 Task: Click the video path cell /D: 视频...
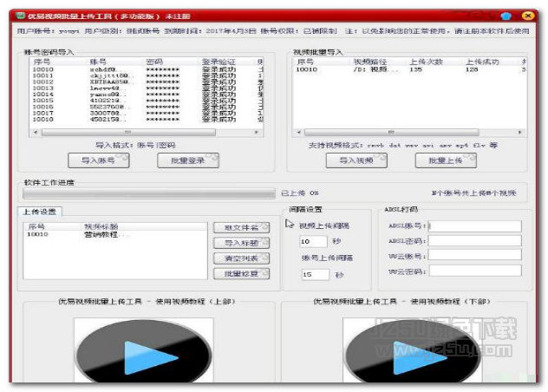(x=375, y=69)
